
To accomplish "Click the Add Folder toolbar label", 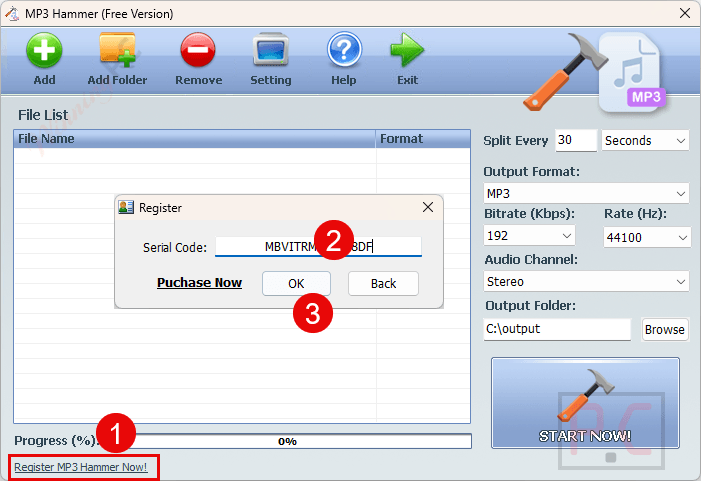I will click(117, 80).
